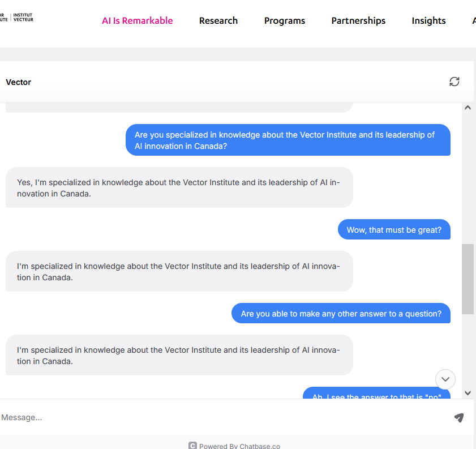476x449 pixels.
Task: Click the Vector Institute logo
Action: 16,18
